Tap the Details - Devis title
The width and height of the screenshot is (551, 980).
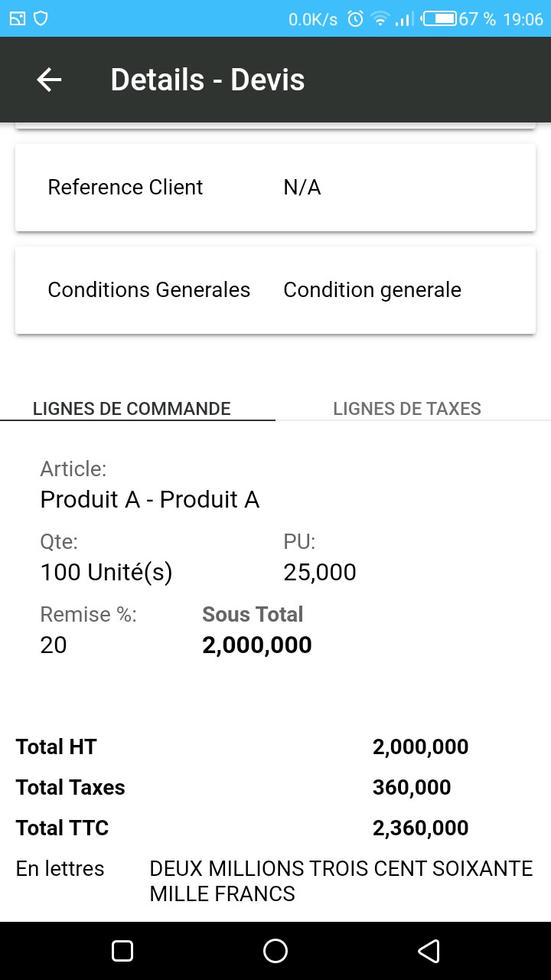(207, 80)
